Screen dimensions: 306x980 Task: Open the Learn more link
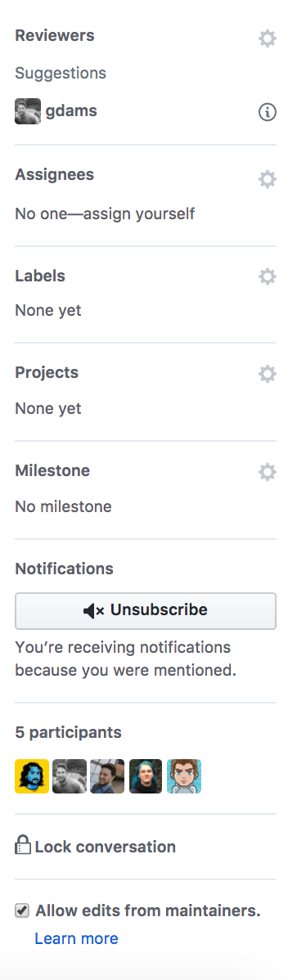coord(76,939)
